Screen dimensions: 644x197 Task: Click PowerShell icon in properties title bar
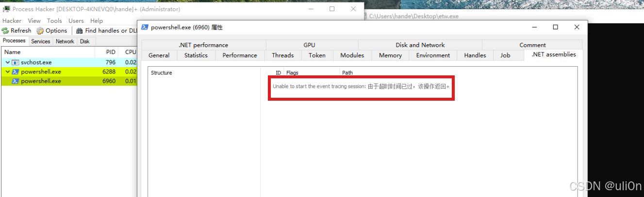click(145, 27)
